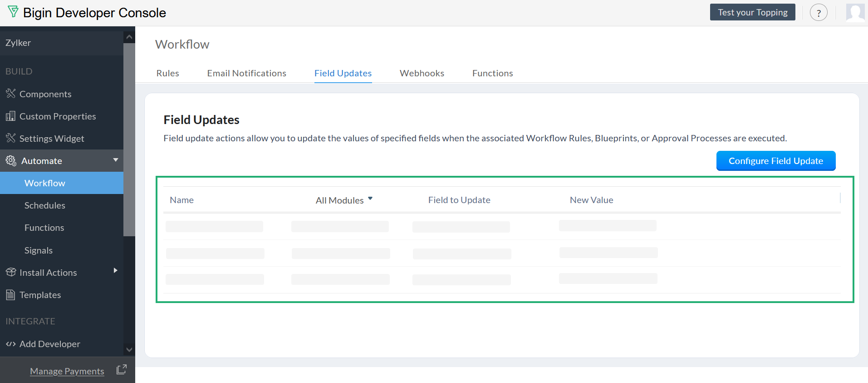Click the Bigin logo icon
This screenshot has width=868, height=383.
[x=13, y=12]
